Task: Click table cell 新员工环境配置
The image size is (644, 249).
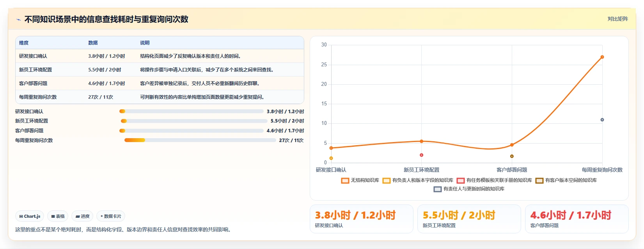Action: point(35,70)
